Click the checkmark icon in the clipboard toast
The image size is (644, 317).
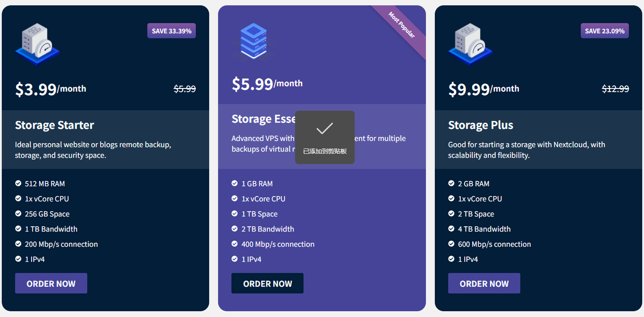(325, 128)
